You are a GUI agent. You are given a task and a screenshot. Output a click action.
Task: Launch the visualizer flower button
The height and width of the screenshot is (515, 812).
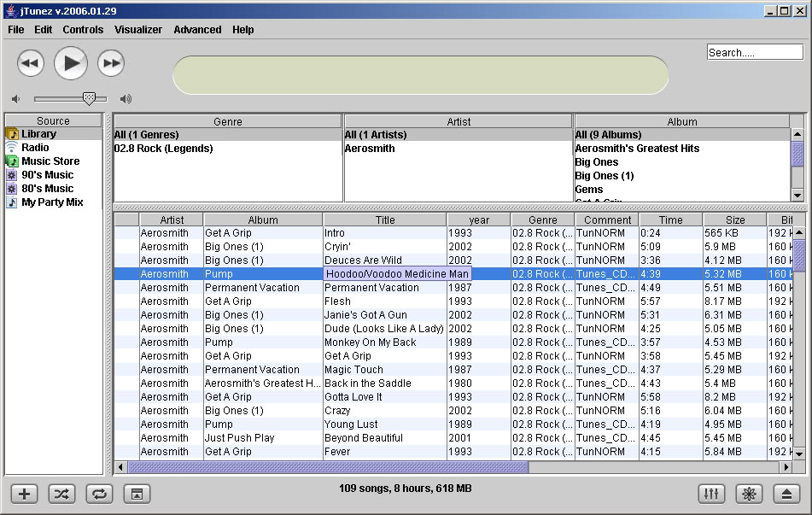[749, 494]
